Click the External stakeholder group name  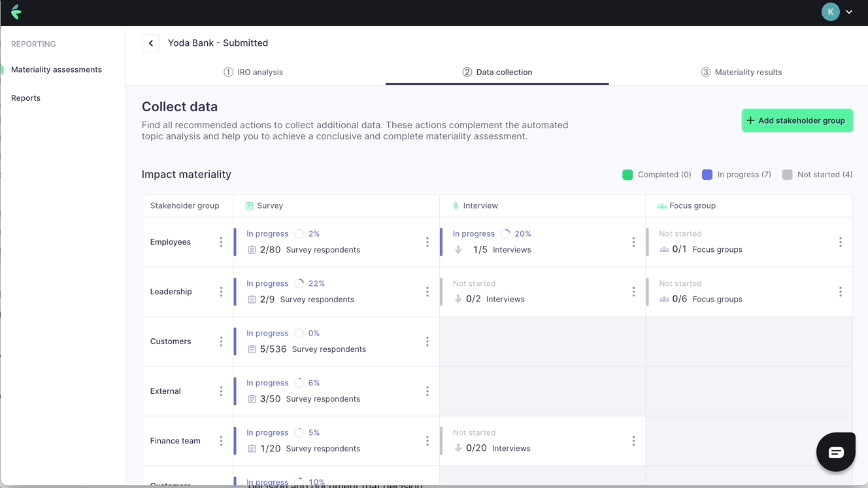(165, 391)
